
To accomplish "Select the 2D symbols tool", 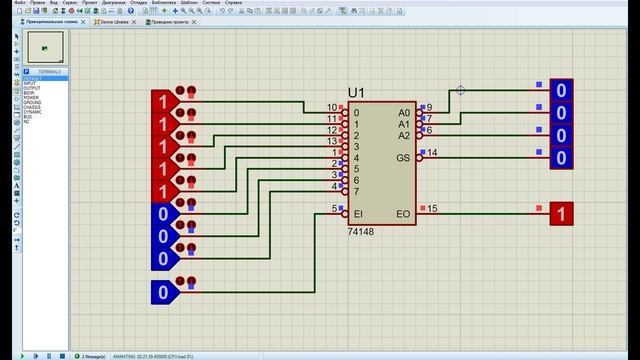I will tap(17, 193).
